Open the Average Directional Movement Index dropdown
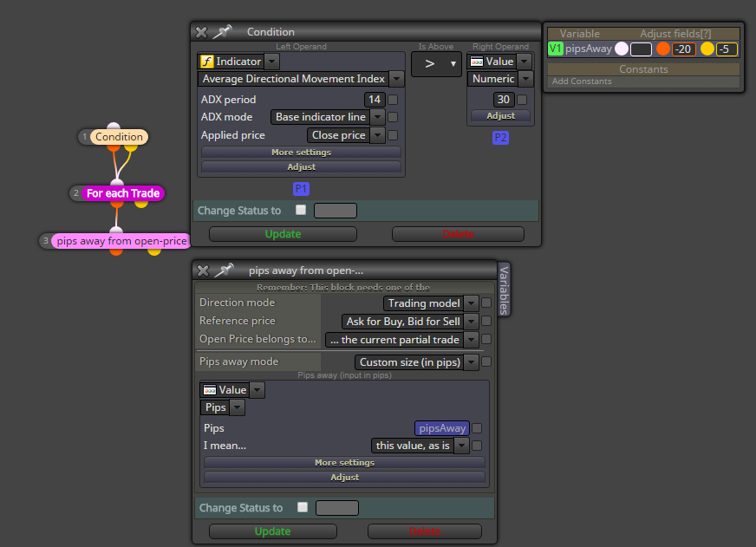 (x=397, y=79)
